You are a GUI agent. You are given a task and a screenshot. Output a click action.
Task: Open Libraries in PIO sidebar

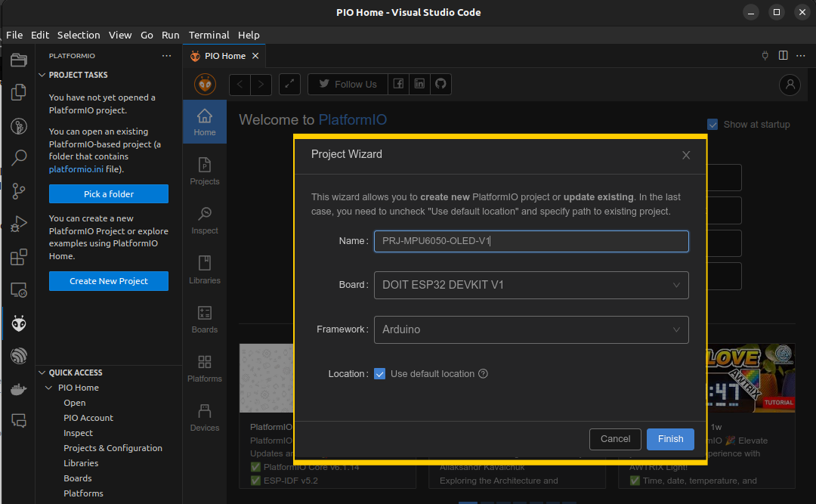205,270
